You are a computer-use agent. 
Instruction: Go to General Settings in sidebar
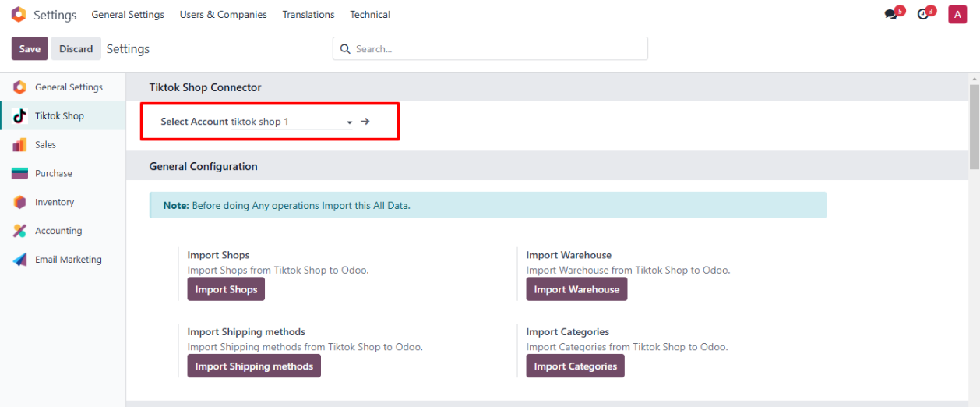[x=69, y=87]
